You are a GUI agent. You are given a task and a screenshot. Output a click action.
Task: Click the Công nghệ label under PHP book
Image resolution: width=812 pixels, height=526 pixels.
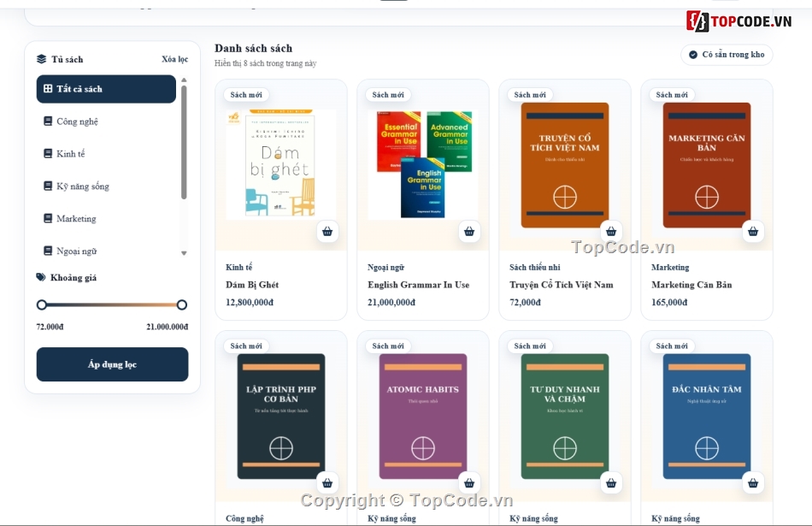[244, 518]
